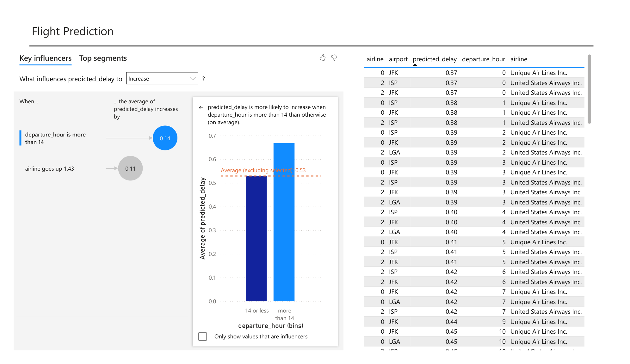Click the 'more than 14' axis label
This screenshot has height=364, width=630.
(x=285, y=314)
